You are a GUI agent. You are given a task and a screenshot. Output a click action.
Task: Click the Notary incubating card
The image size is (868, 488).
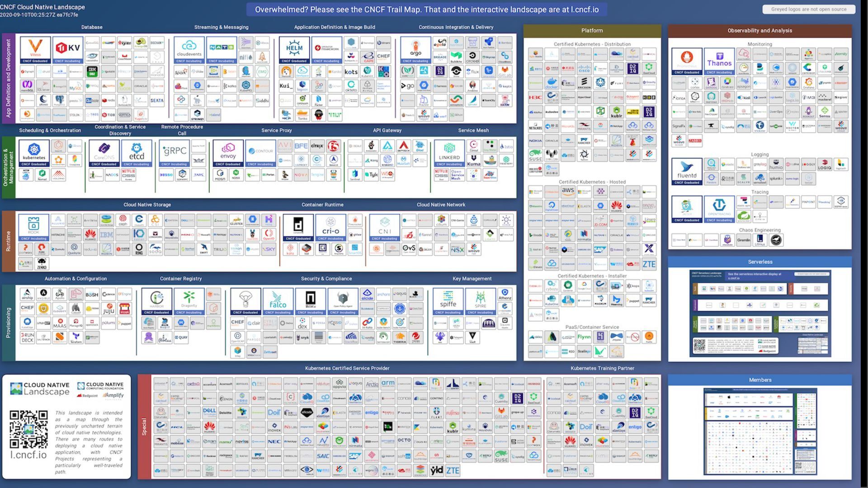[x=310, y=301]
